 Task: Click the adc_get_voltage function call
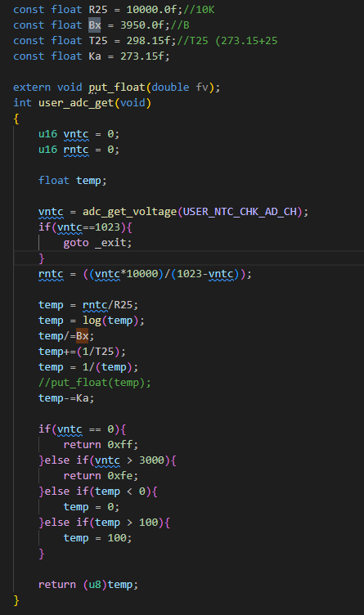point(129,211)
